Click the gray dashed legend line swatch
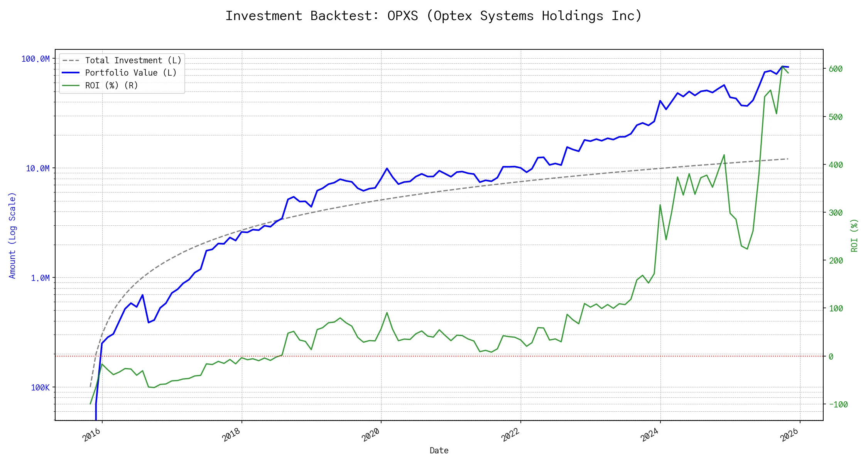 pos(71,61)
